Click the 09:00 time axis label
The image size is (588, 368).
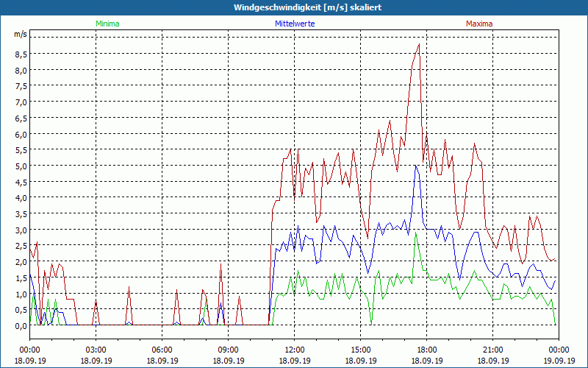click(229, 350)
